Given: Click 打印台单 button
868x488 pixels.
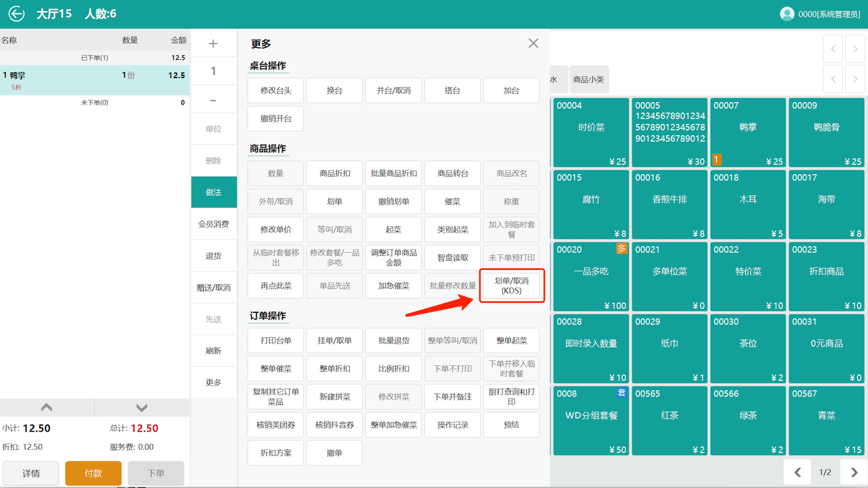Looking at the screenshot, I should click(x=276, y=340).
